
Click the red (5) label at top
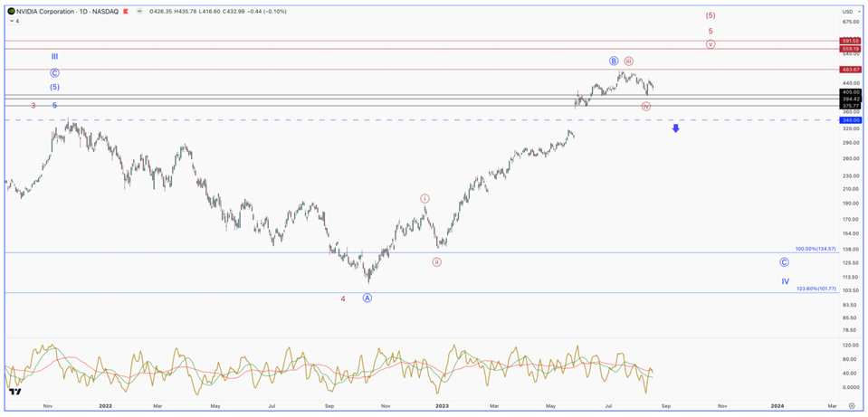click(711, 15)
